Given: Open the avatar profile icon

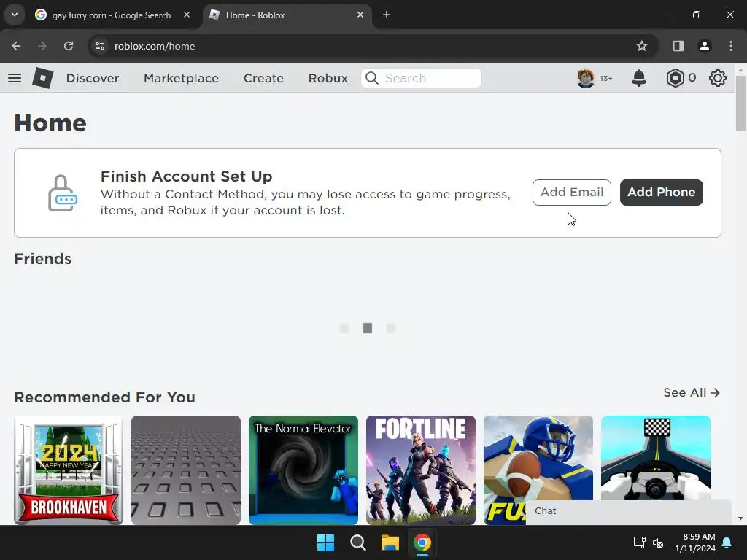Looking at the screenshot, I should coord(586,78).
